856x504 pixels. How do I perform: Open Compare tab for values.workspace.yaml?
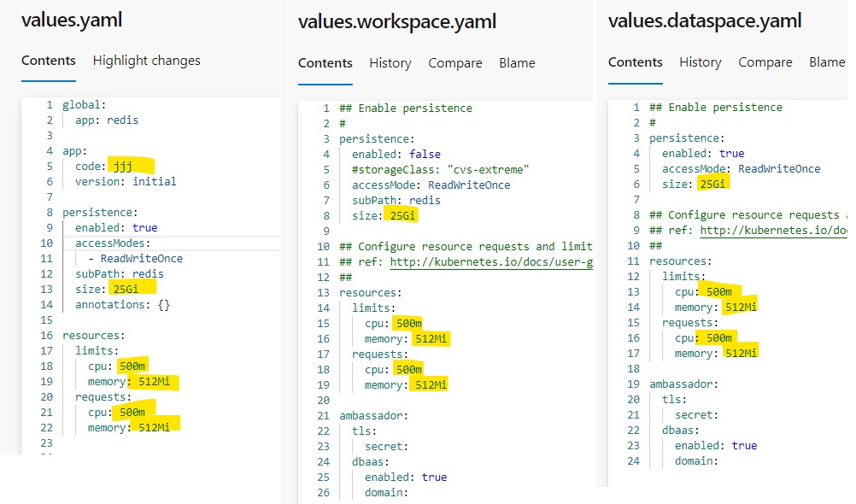(454, 63)
